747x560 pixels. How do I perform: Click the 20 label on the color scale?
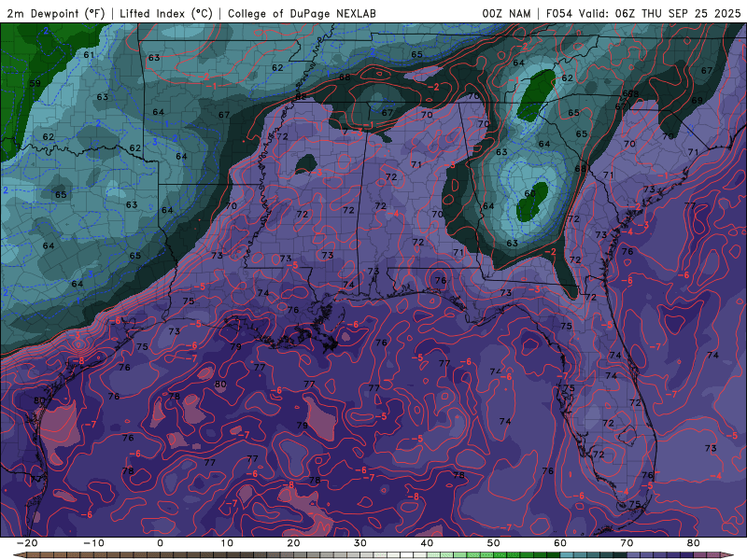pyautogui.click(x=293, y=543)
